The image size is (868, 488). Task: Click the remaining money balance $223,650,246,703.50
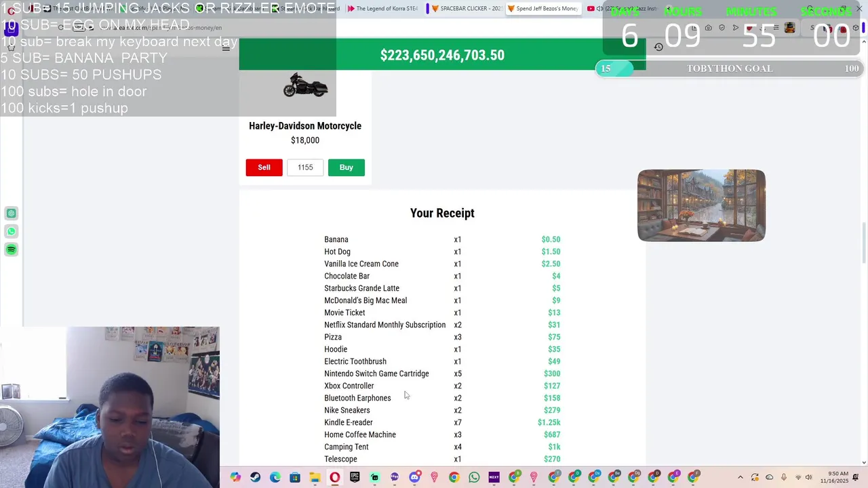(442, 56)
